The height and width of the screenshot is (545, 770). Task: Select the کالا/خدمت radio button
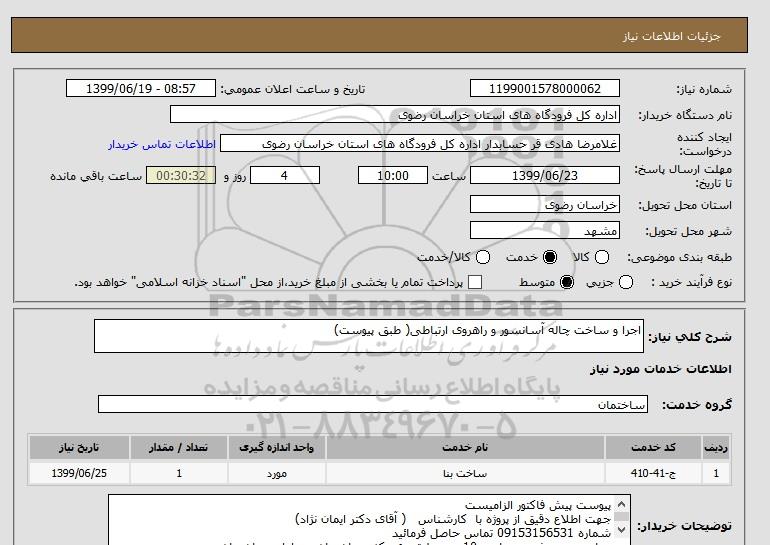(483, 257)
